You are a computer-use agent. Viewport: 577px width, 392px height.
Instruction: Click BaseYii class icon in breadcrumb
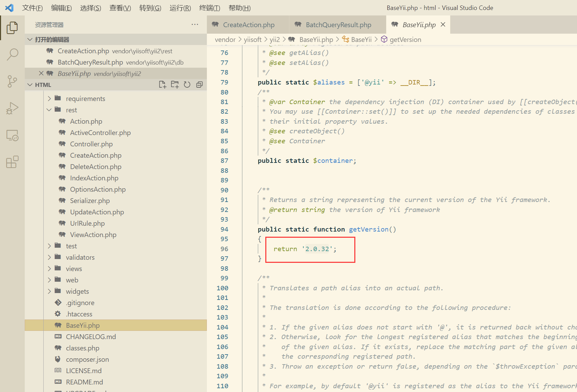[x=345, y=39]
